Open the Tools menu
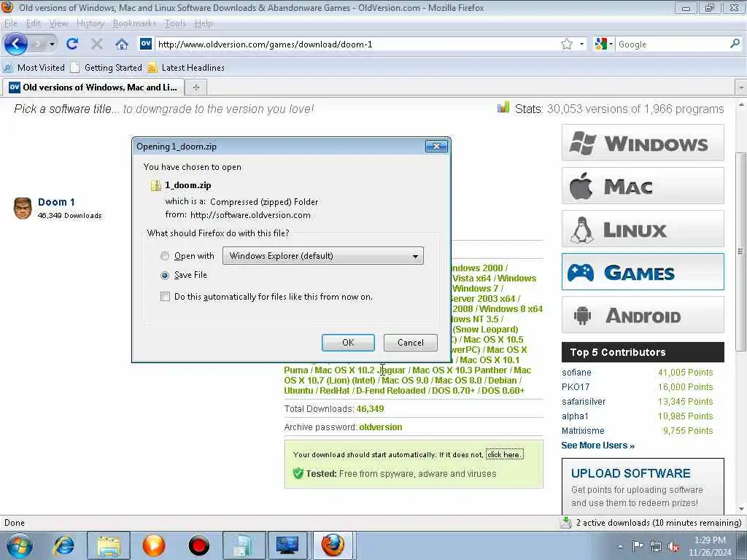Image resolution: width=747 pixels, height=560 pixels. tap(175, 23)
